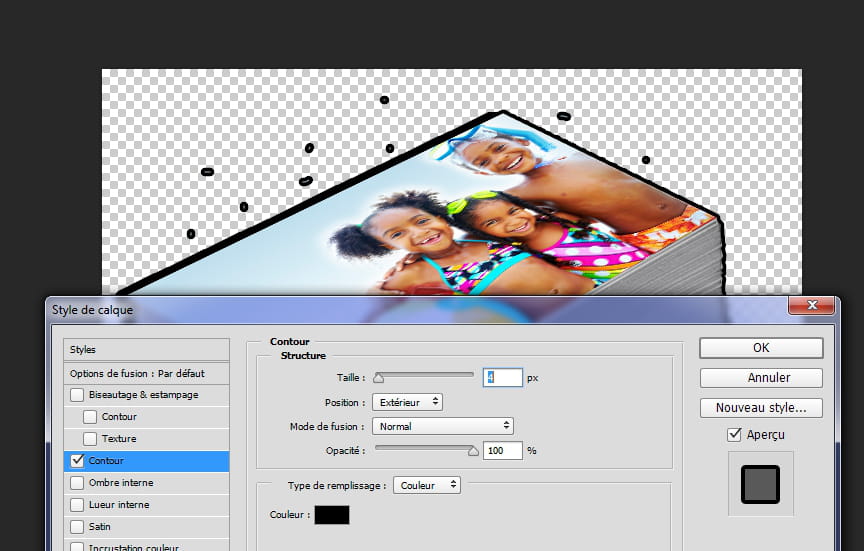Image resolution: width=864 pixels, height=551 pixels.
Task: Enable Incrustation couleur checkbox
Action: (x=77, y=547)
